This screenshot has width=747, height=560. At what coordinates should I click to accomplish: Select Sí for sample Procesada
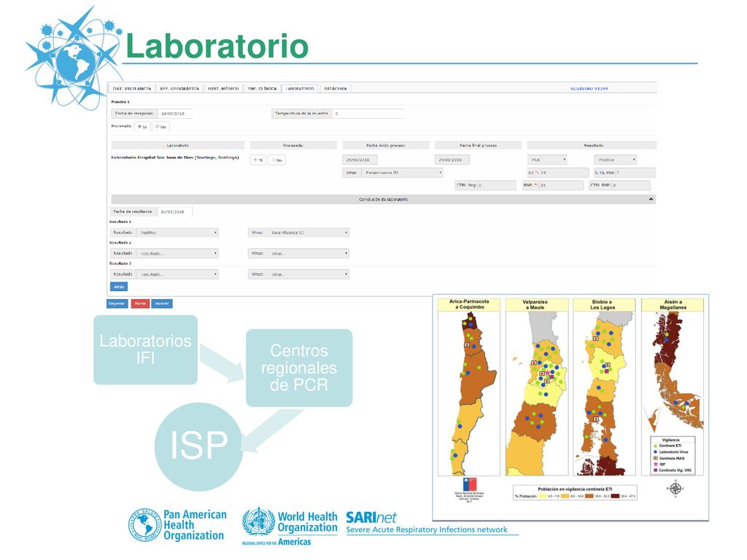(139, 127)
